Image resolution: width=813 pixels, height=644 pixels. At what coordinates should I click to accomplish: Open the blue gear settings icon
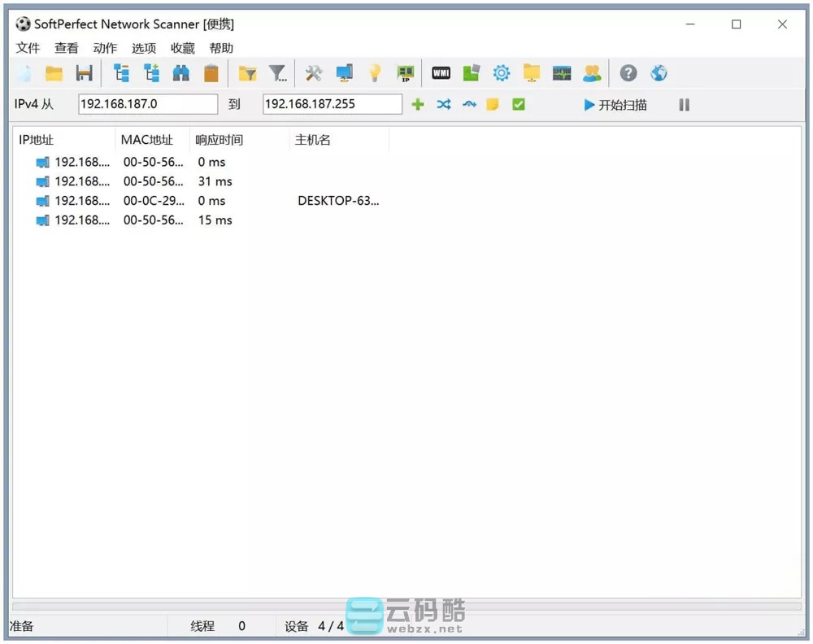pyautogui.click(x=502, y=74)
